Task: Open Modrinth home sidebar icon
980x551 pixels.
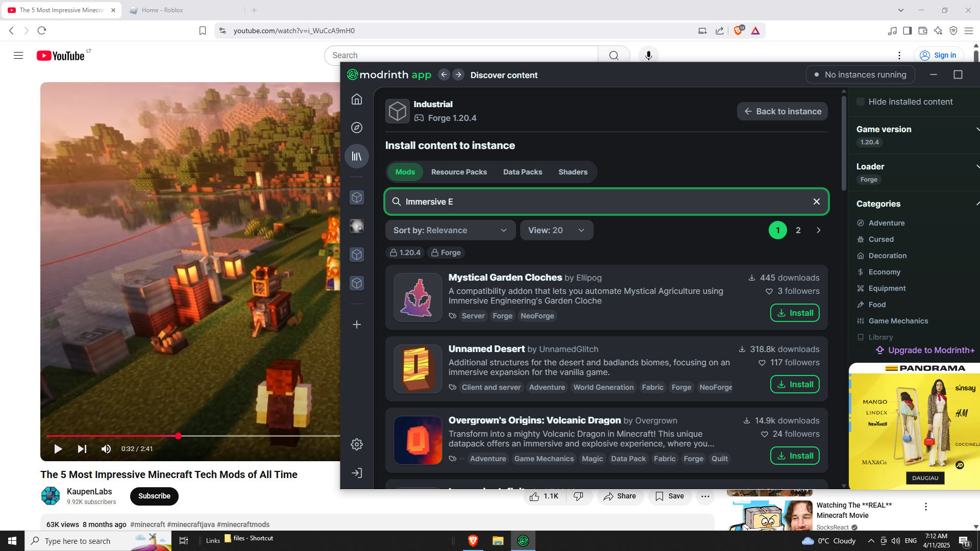Action: tap(357, 99)
